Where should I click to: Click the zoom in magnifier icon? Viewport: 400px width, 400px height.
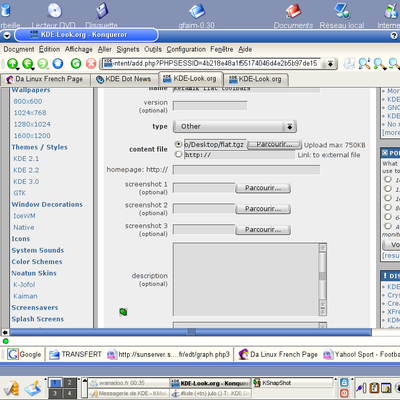(x=380, y=63)
